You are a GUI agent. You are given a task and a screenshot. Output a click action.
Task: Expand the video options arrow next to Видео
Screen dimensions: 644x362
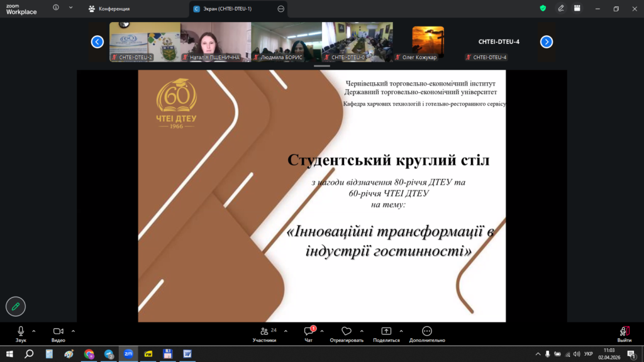[73, 331]
